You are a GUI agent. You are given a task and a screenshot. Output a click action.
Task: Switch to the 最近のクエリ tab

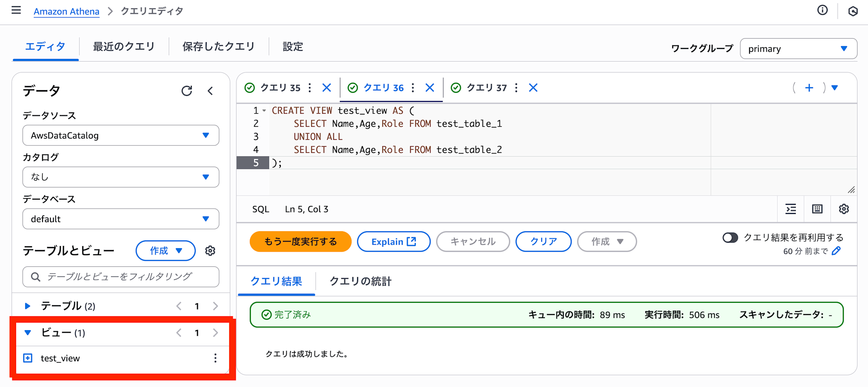pyautogui.click(x=124, y=46)
